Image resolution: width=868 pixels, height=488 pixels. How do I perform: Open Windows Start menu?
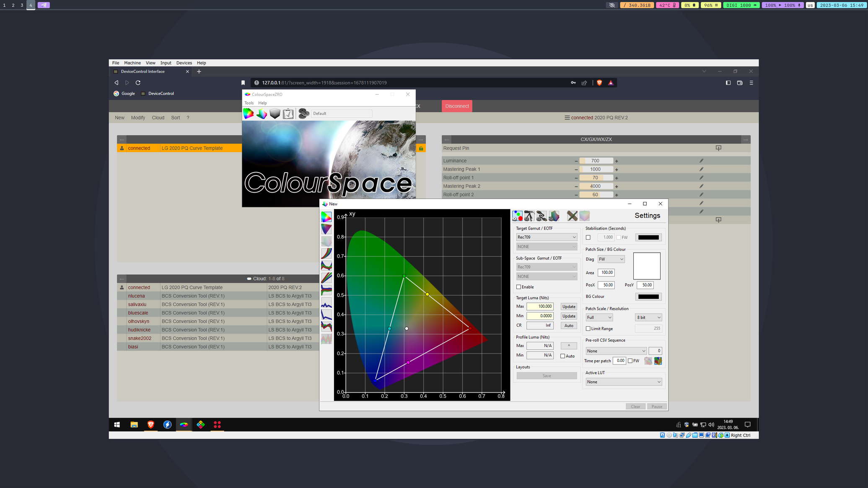click(117, 424)
